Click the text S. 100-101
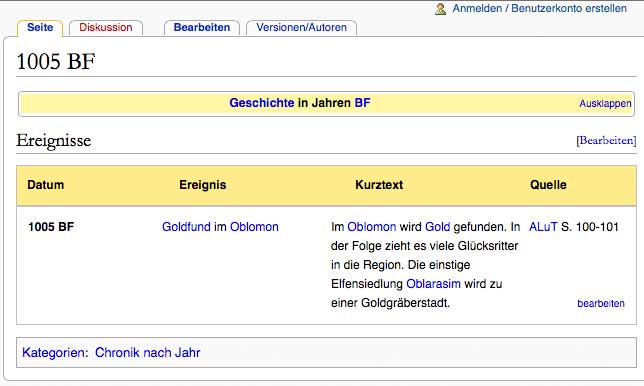This screenshot has width=644, height=386. [590, 227]
